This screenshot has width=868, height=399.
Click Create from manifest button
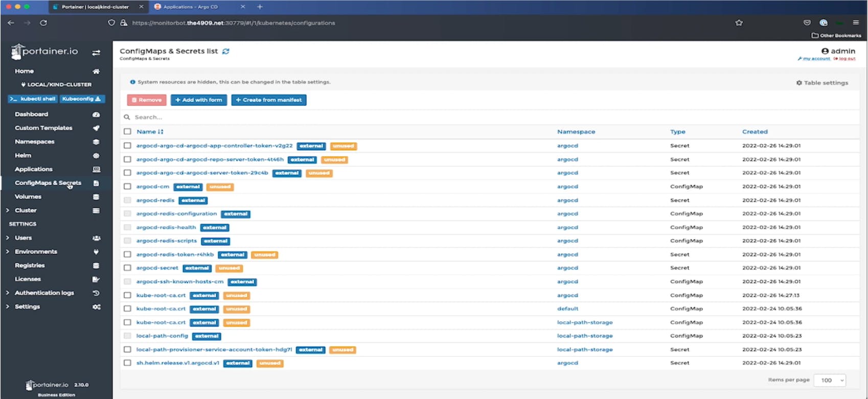[269, 100]
